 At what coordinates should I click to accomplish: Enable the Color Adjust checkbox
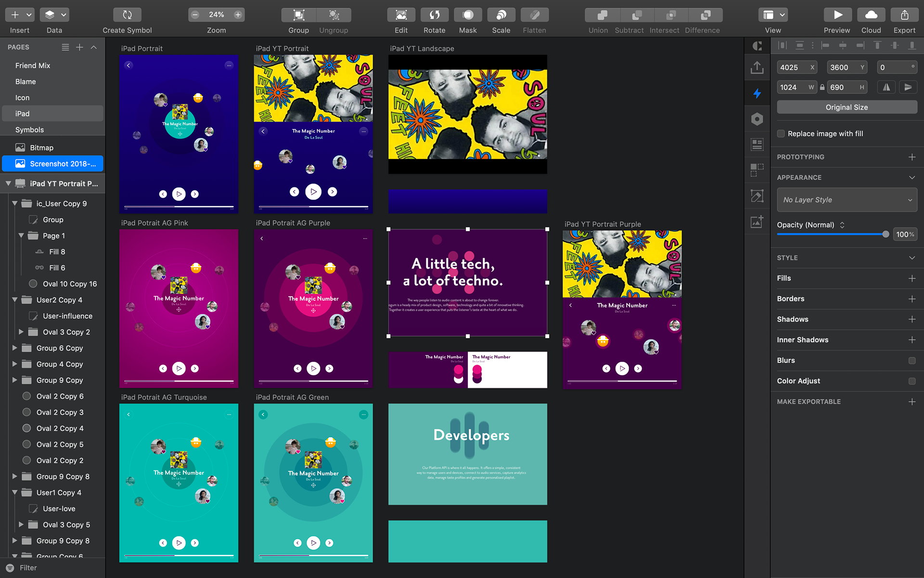pyautogui.click(x=912, y=381)
